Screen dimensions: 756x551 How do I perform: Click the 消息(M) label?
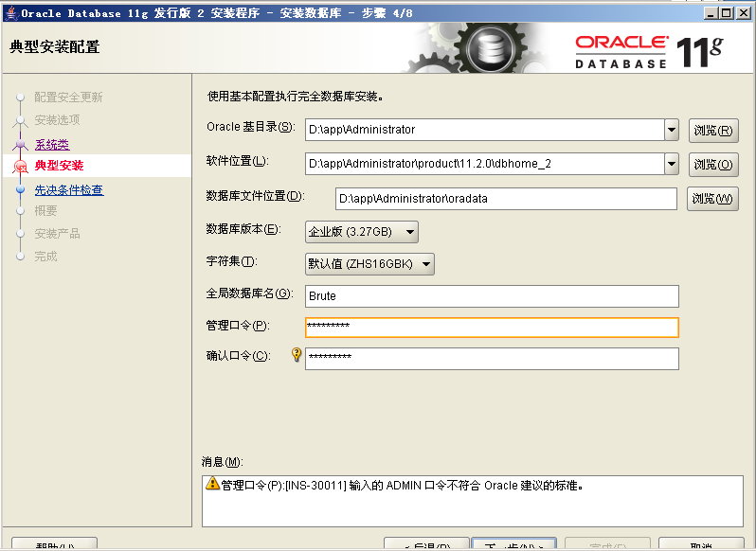coord(223,462)
